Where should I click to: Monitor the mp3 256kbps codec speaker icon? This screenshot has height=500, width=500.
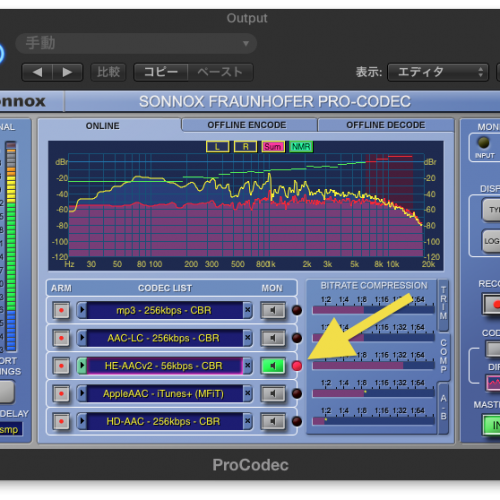click(x=273, y=311)
